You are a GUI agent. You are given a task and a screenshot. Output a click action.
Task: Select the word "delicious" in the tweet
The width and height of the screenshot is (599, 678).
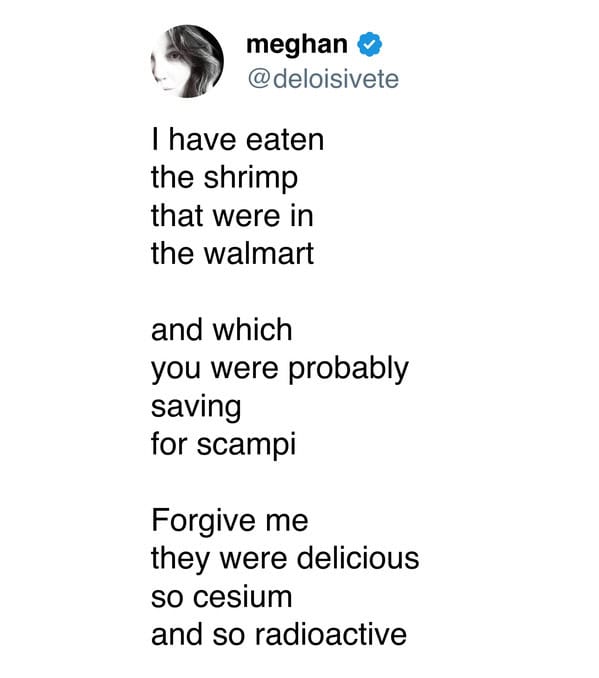click(358, 558)
